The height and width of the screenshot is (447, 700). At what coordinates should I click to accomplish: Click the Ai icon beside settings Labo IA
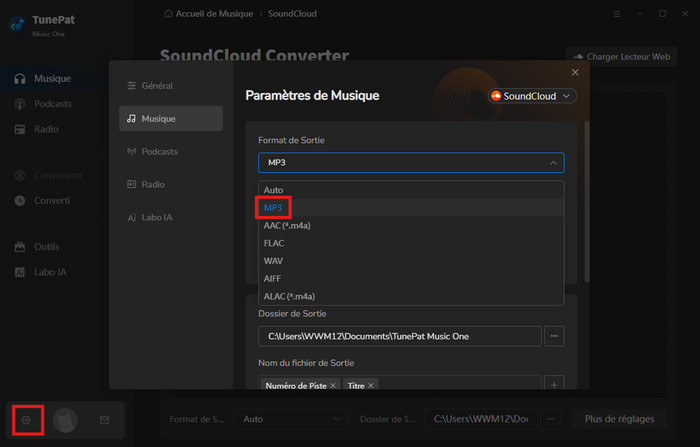point(132,217)
